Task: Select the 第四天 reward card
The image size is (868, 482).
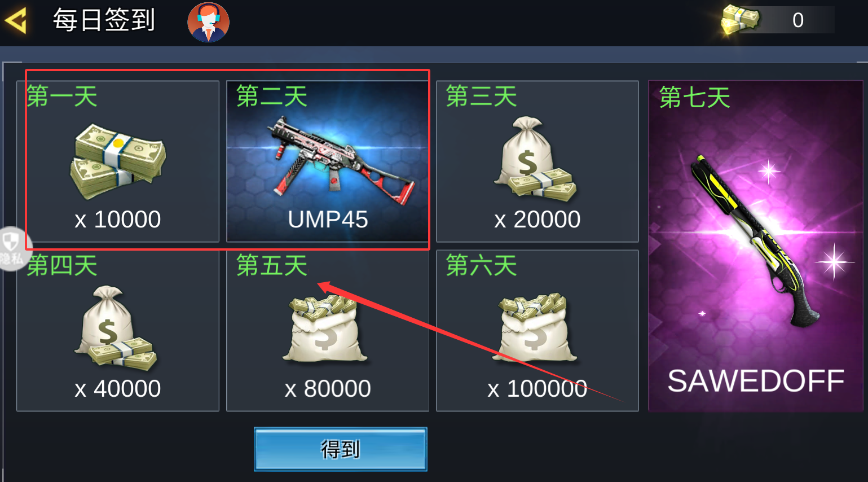Action: (118, 331)
